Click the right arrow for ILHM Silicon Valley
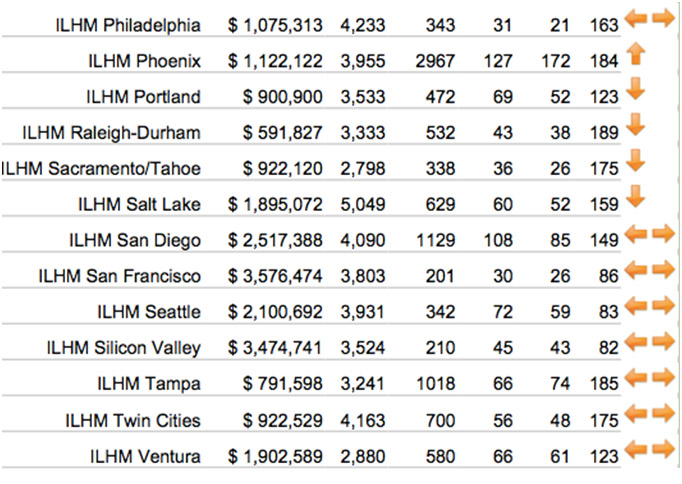Viewport: 682px width, 484px height. [x=663, y=342]
